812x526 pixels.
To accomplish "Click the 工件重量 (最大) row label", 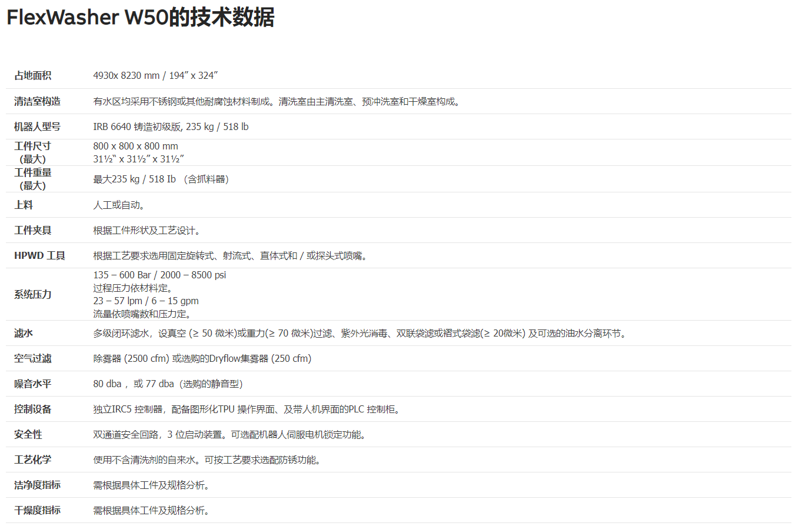I will (33, 179).
